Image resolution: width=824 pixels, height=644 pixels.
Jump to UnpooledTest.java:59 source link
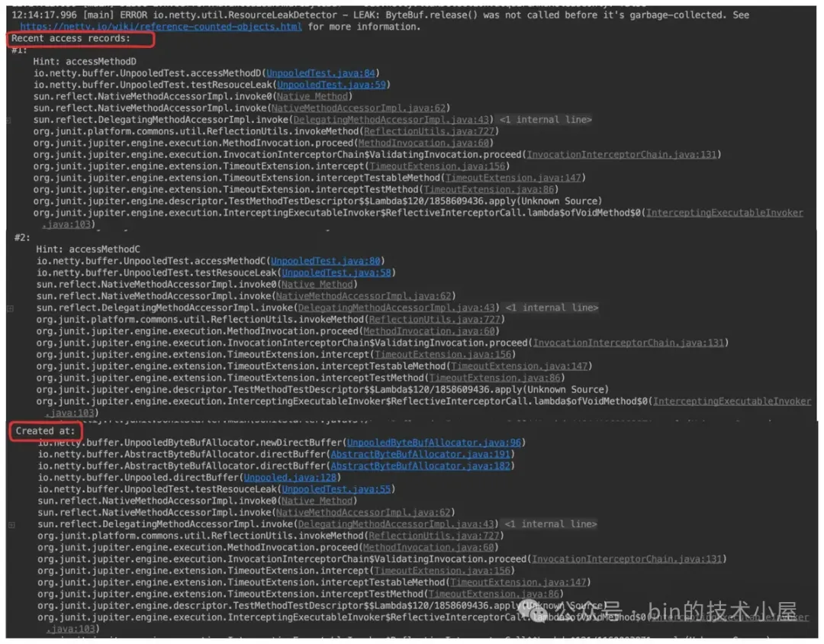coord(332,85)
